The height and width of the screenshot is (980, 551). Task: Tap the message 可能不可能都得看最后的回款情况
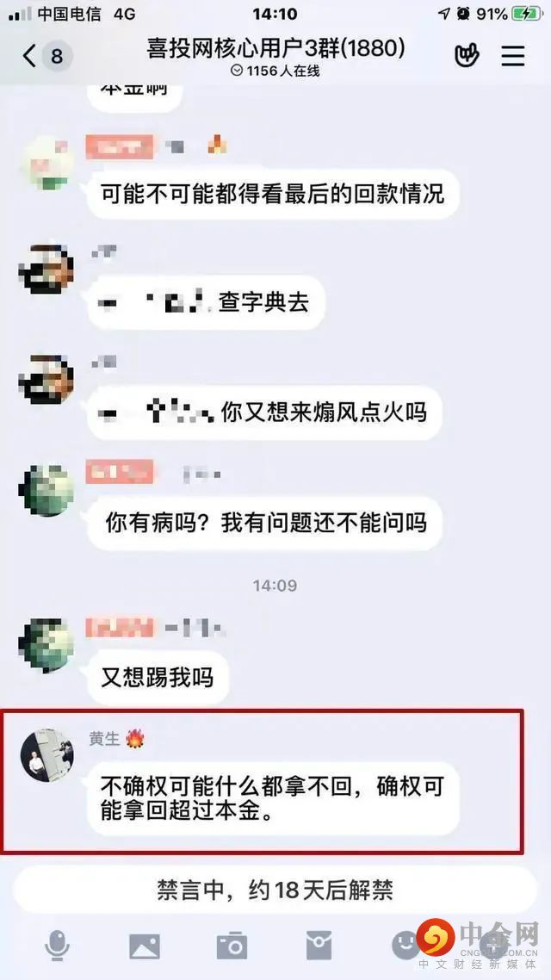[x=273, y=194]
